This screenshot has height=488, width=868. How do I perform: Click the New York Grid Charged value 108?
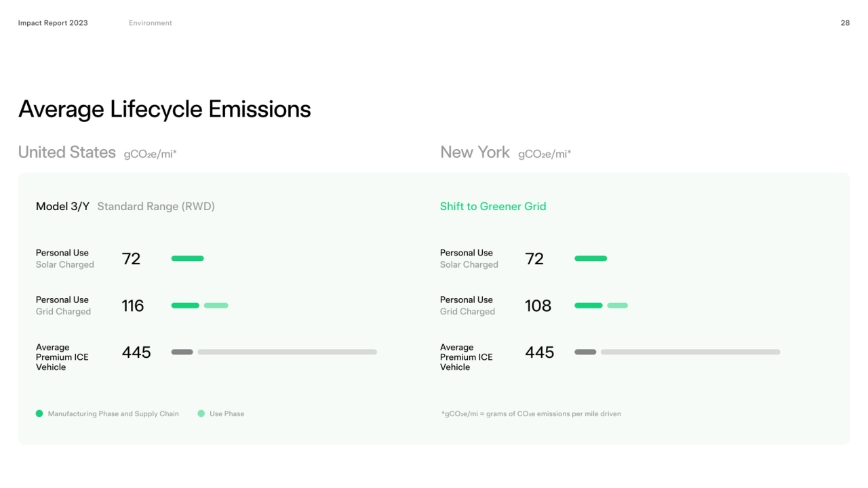[x=538, y=306]
